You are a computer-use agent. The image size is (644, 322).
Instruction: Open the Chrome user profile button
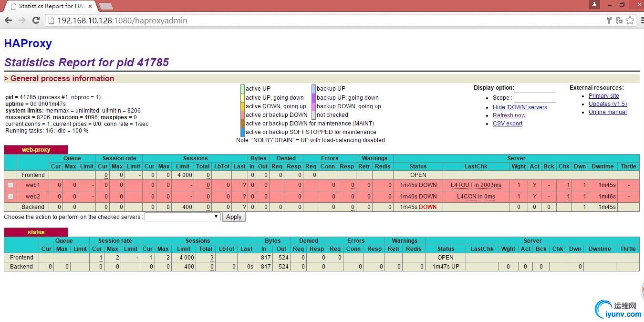(x=594, y=4)
